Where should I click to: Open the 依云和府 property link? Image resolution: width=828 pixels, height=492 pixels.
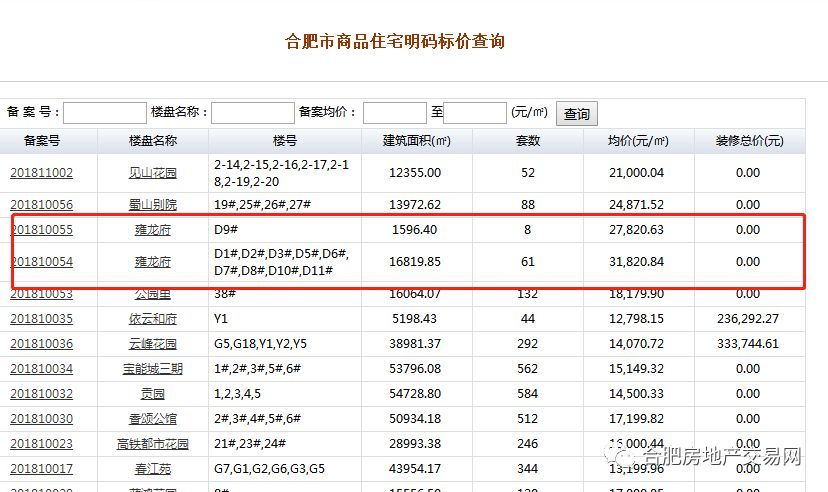pos(153,319)
